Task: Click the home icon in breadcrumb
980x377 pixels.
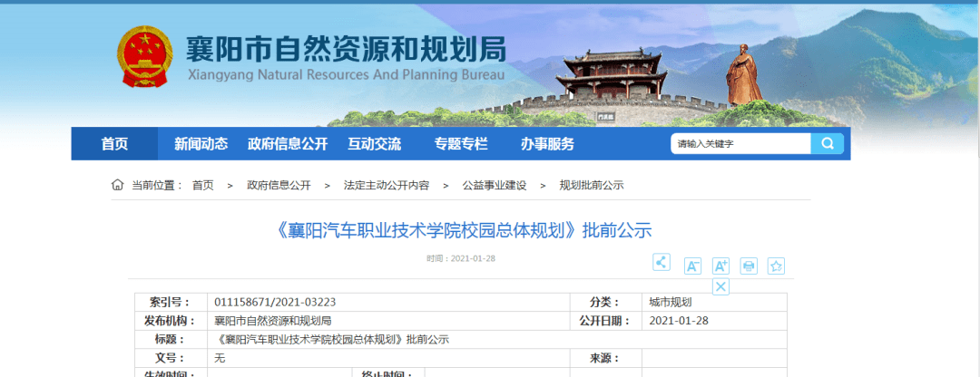Action: point(117,185)
